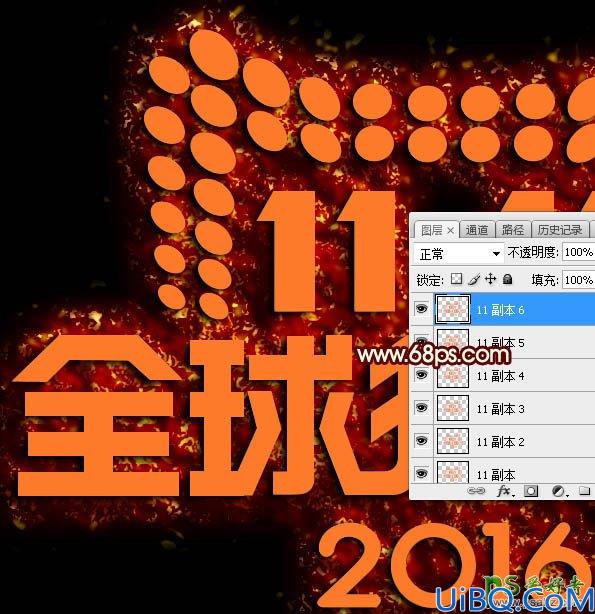Create a new layer group folder

pos(584,491)
